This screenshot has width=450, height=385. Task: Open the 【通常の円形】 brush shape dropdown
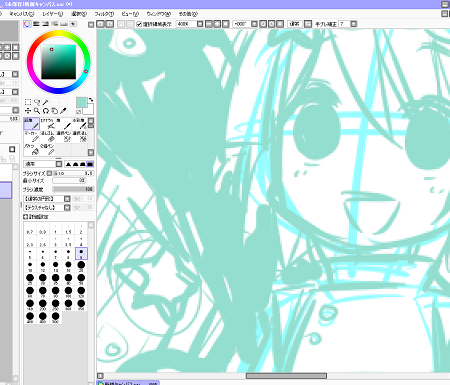(47, 199)
